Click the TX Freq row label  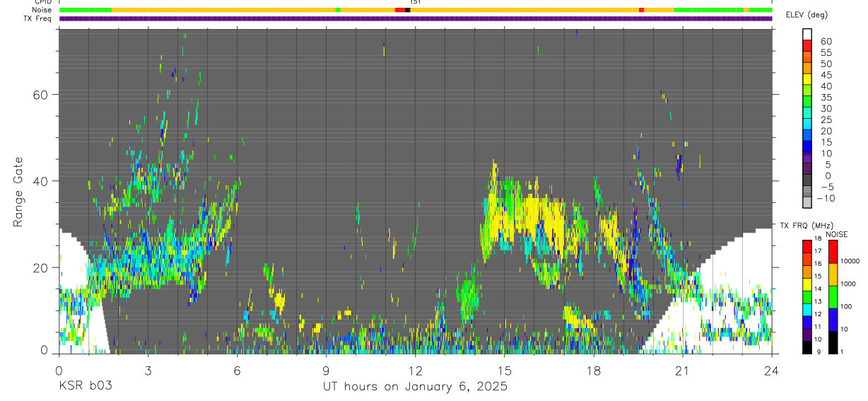click(x=38, y=18)
